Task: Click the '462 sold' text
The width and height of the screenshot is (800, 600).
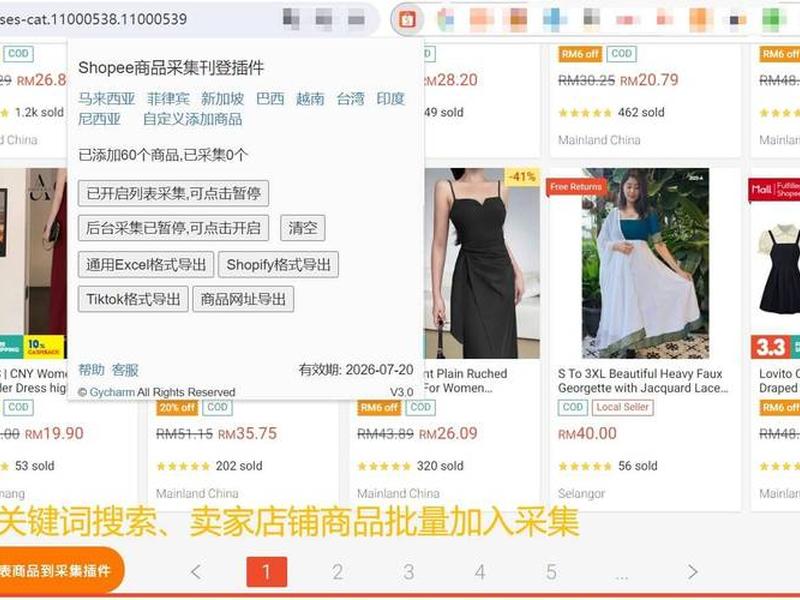Action: [x=641, y=112]
